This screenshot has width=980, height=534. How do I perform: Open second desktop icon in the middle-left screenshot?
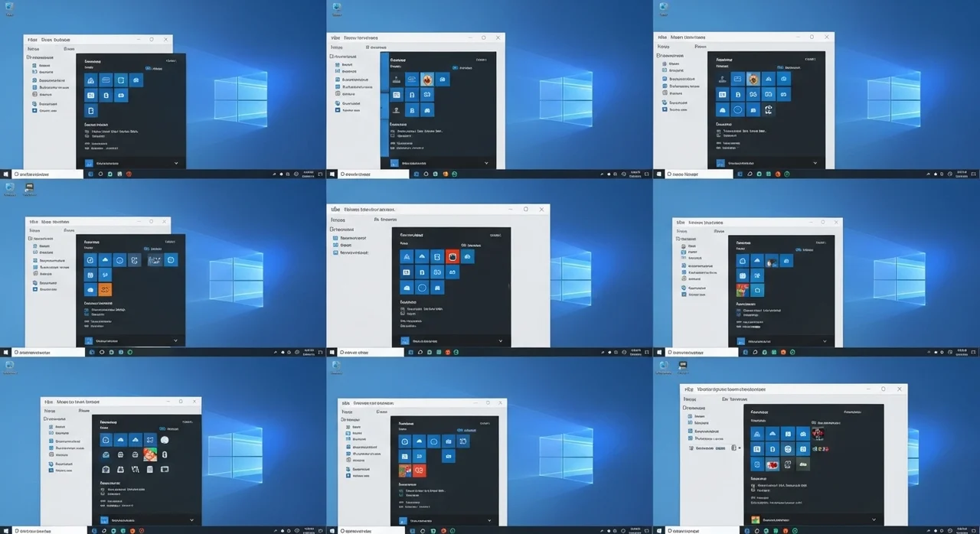30,187
